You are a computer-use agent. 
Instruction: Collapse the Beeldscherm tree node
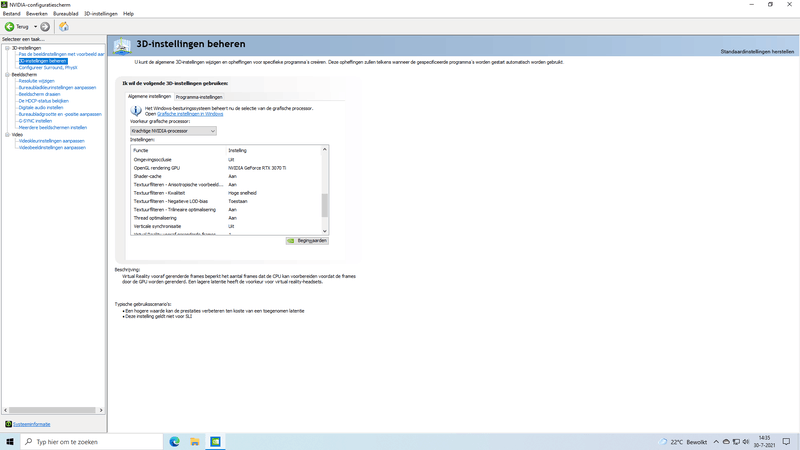click(x=7, y=74)
